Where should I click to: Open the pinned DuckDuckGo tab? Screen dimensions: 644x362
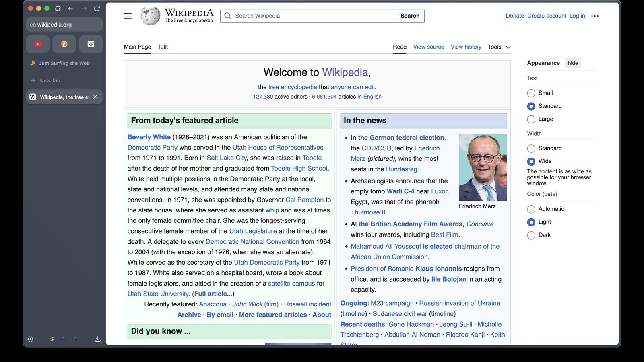pyautogui.click(x=64, y=44)
